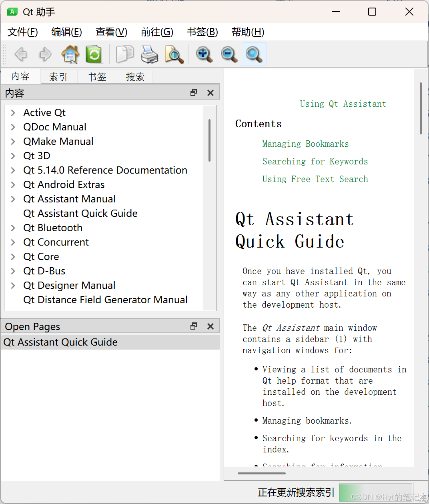Click the 正在更新搜索索引 status text

coord(296,492)
